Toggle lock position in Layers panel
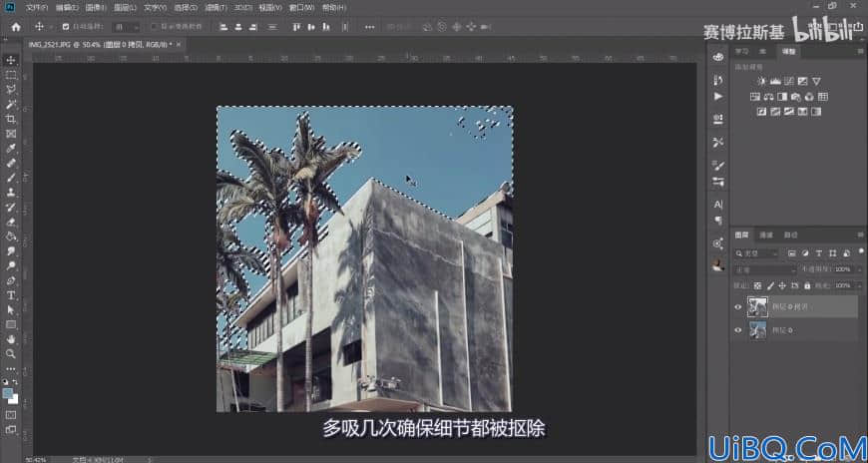Screen dimensions: 868x463 point(782,285)
